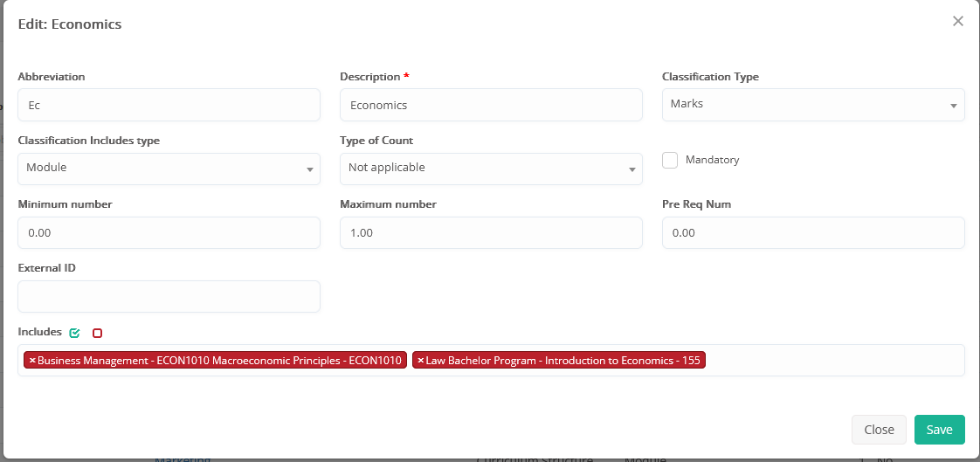980x462 pixels.
Task: Open the Type of Count dropdown
Action: [491, 169]
